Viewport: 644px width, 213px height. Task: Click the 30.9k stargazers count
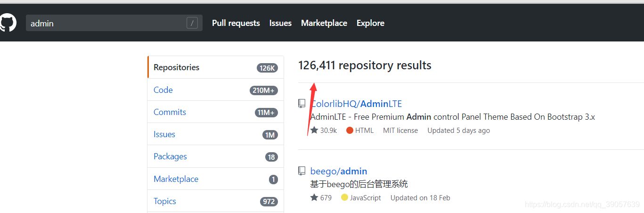click(328, 131)
